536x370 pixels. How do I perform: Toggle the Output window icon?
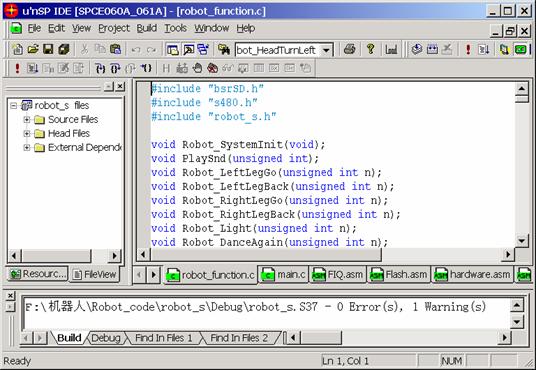[188, 50]
